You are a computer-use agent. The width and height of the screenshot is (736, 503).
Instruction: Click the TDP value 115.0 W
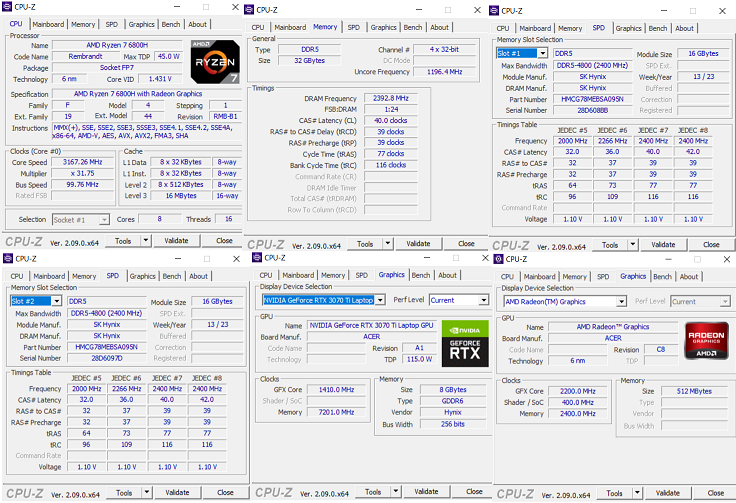coord(419,359)
